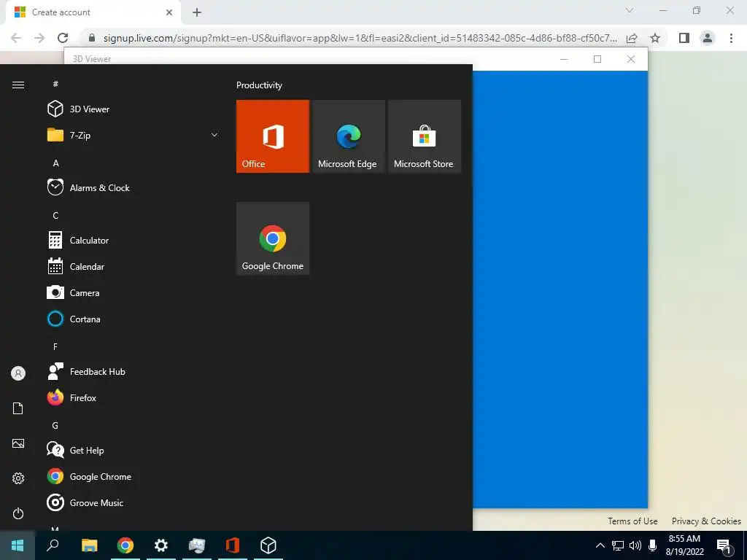Reload the Chrome page
This screenshot has width=747, height=560.
point(63,38)
